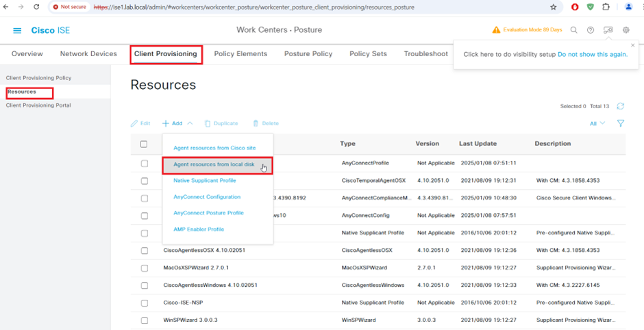Close the visibility setup popup
Viewport: 644px width, 330px height.
[632, 45]
